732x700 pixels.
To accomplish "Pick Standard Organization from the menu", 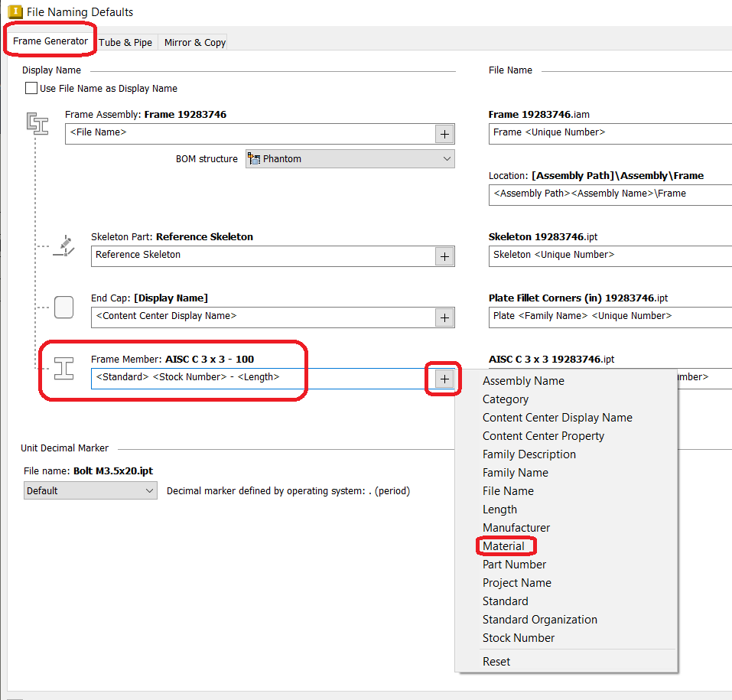I will pos(540,620).
